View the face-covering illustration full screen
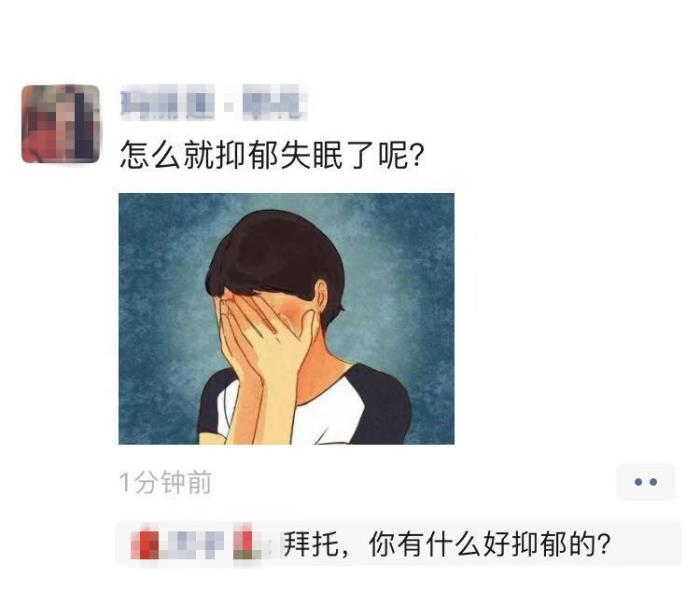Screen dimensions: 700x592 point(287,319)
